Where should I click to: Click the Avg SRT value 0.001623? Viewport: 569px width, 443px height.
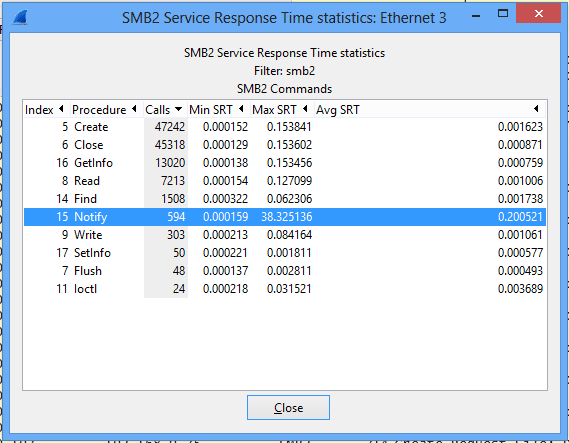pyautogui.click(x=520, y=127)
